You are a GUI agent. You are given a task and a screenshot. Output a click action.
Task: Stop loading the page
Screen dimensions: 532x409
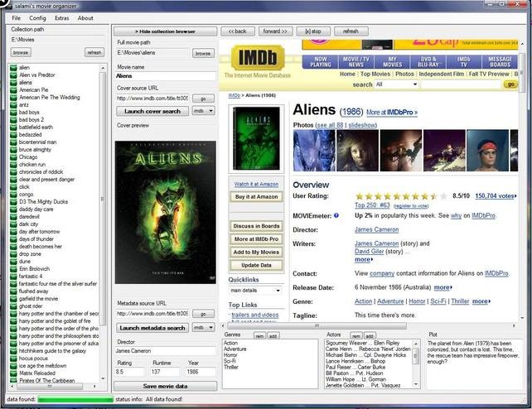tap(313, 31)
